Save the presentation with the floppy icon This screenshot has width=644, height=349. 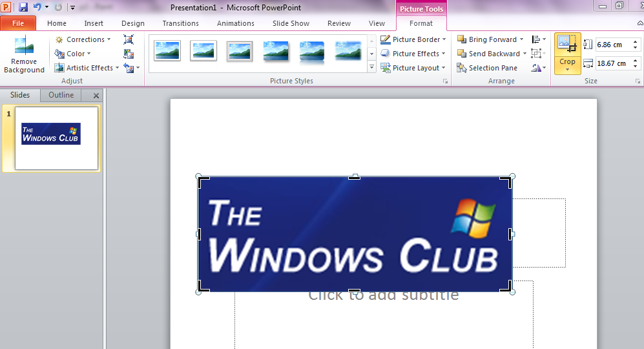23,7
